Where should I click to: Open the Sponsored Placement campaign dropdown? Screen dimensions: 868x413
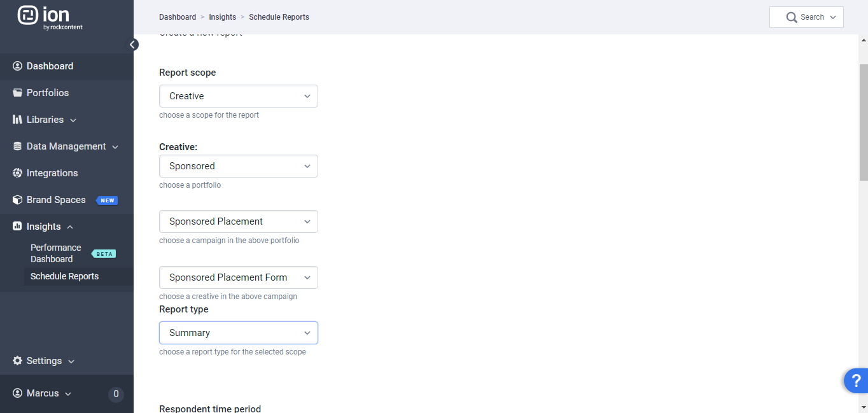pos(239,221)
